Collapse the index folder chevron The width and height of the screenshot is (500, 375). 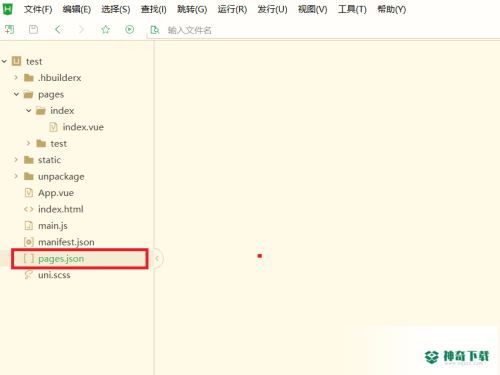point(29,111)
